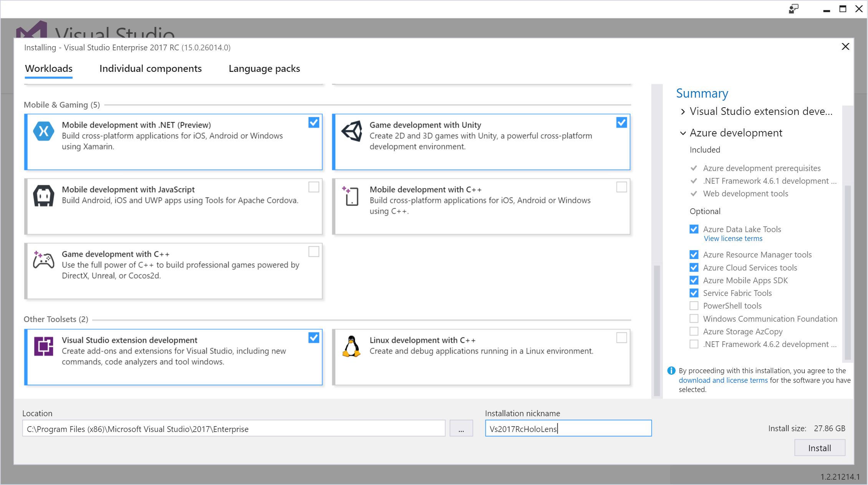
Task: Check Linux development with C++ workload
Action: [x=621, y=338]
